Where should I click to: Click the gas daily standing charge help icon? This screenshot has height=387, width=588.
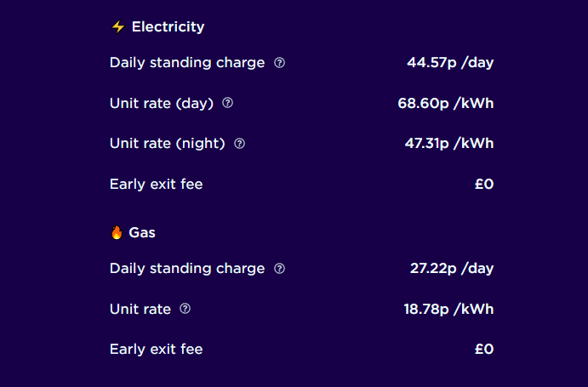279,269
